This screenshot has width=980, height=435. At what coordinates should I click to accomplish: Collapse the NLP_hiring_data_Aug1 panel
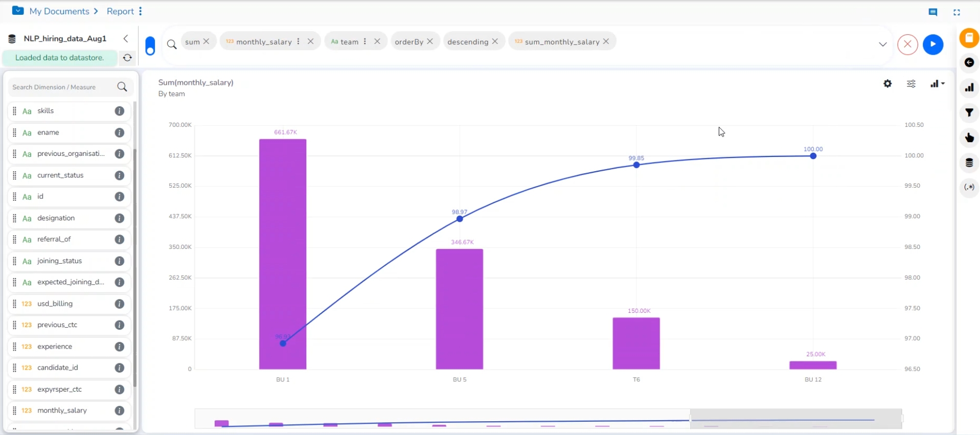[126, 38]
